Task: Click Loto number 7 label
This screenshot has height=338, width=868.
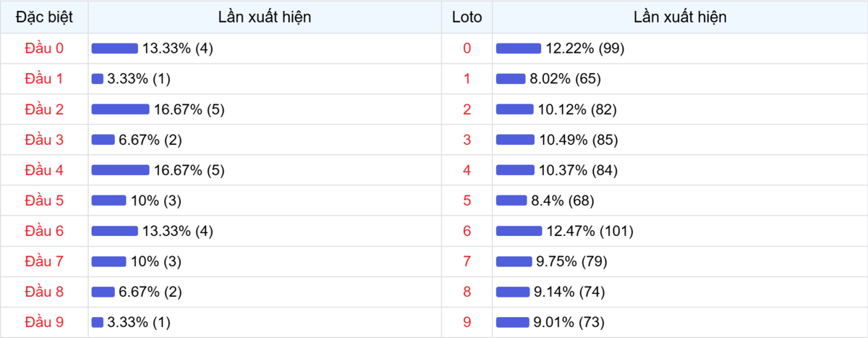Action: [467, 261]
